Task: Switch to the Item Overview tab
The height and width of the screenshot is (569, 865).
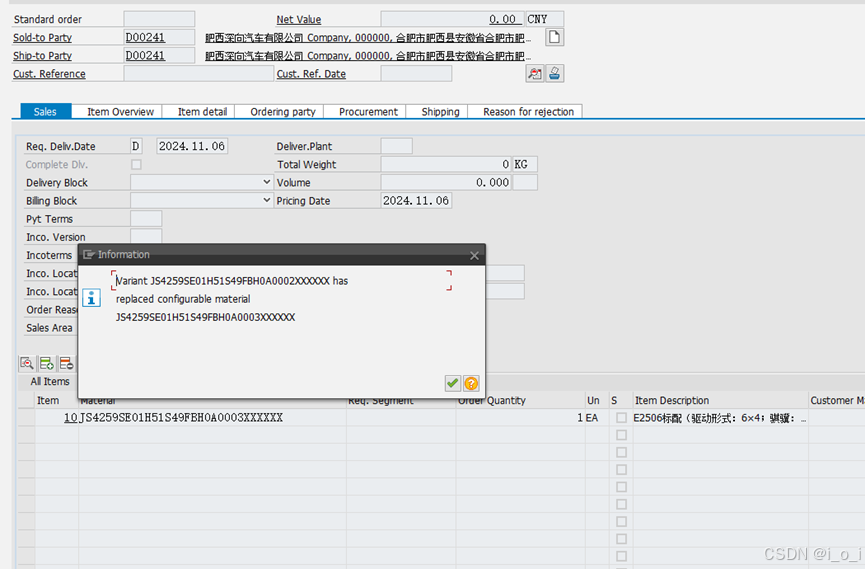Action: 120,111
